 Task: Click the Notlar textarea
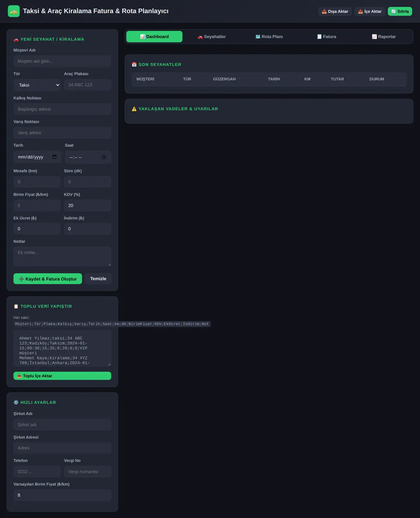click(x=62, y=257)
